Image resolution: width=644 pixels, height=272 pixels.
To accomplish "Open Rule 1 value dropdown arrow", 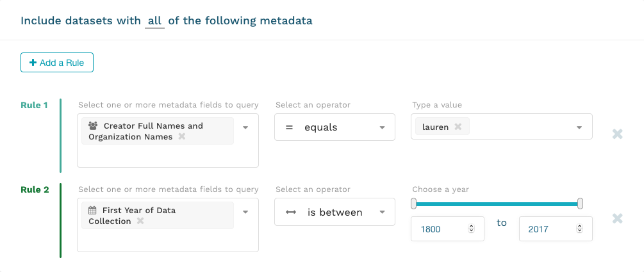I will [579, 127].
